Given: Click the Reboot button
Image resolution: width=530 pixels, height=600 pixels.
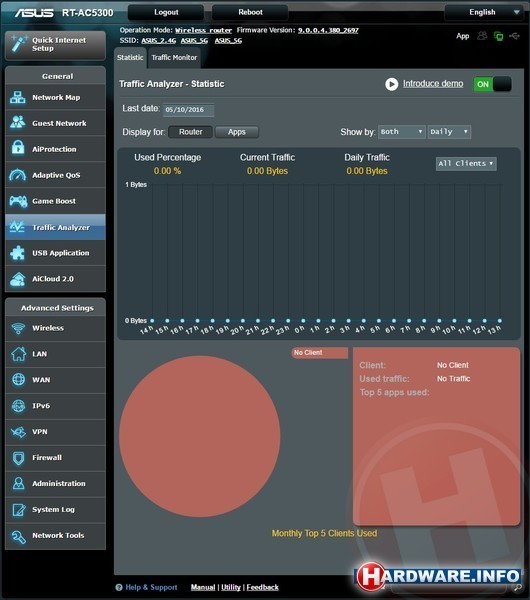Looking at the screenshot, I should (250, 12).
